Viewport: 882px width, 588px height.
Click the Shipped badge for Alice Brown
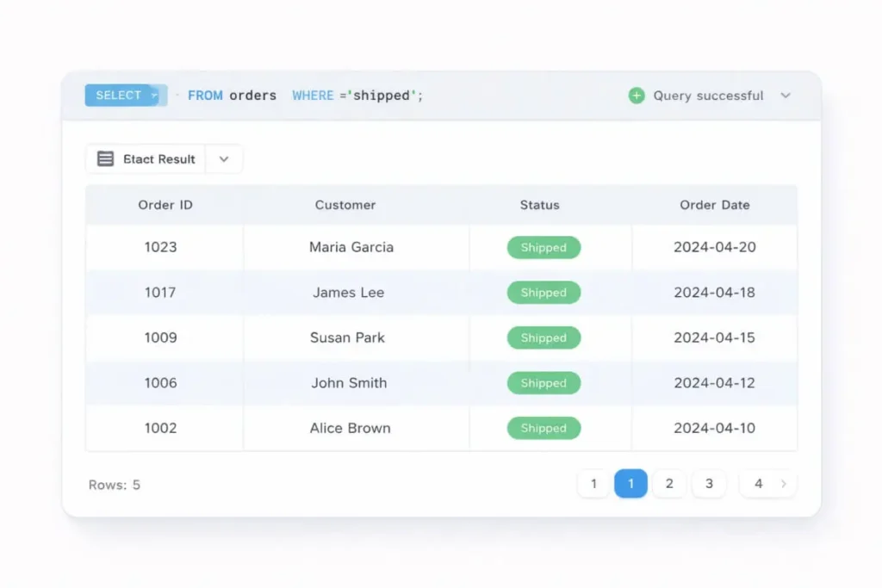[x=543, y=429]
